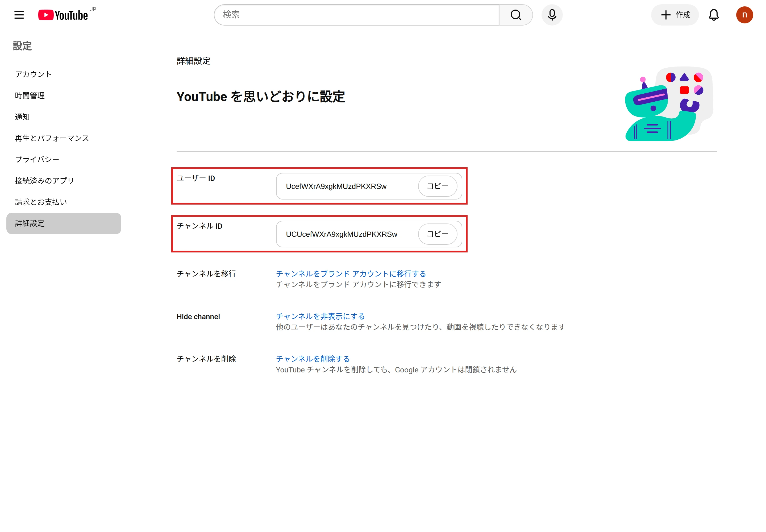
Task: Click the Hide channel label
Action: point(198,316)
